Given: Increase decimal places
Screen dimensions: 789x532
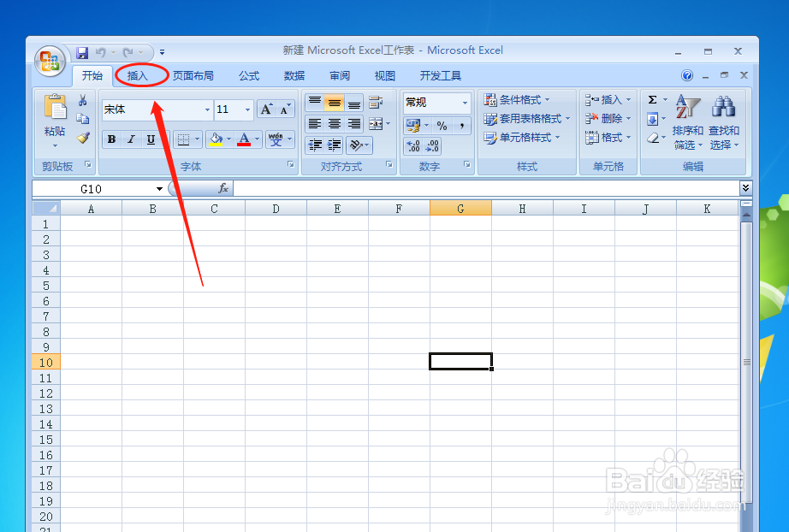Looking at the screenshot, I should (x=413, y=146).
